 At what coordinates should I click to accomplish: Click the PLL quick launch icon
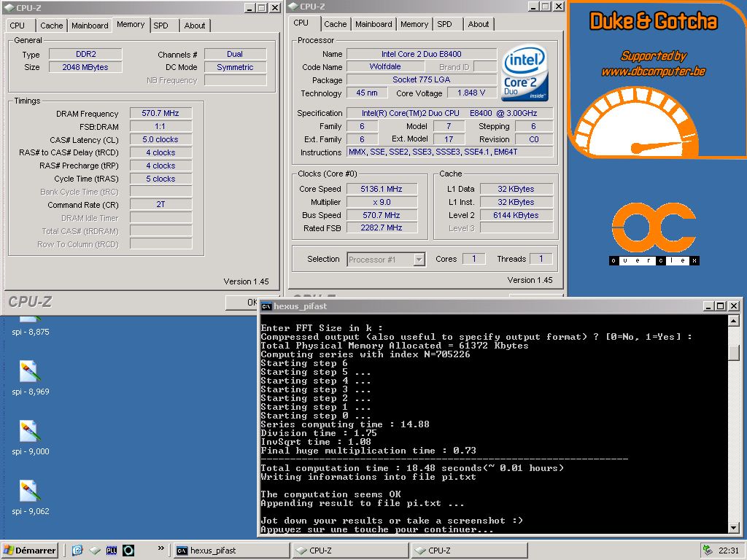(112, 551)
